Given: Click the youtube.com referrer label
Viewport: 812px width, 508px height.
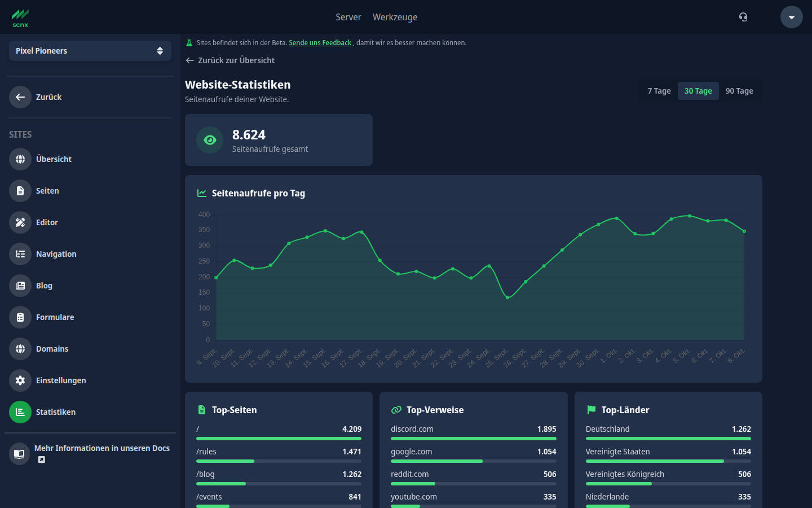Looking at the screenshot, I should coord(414,497).
